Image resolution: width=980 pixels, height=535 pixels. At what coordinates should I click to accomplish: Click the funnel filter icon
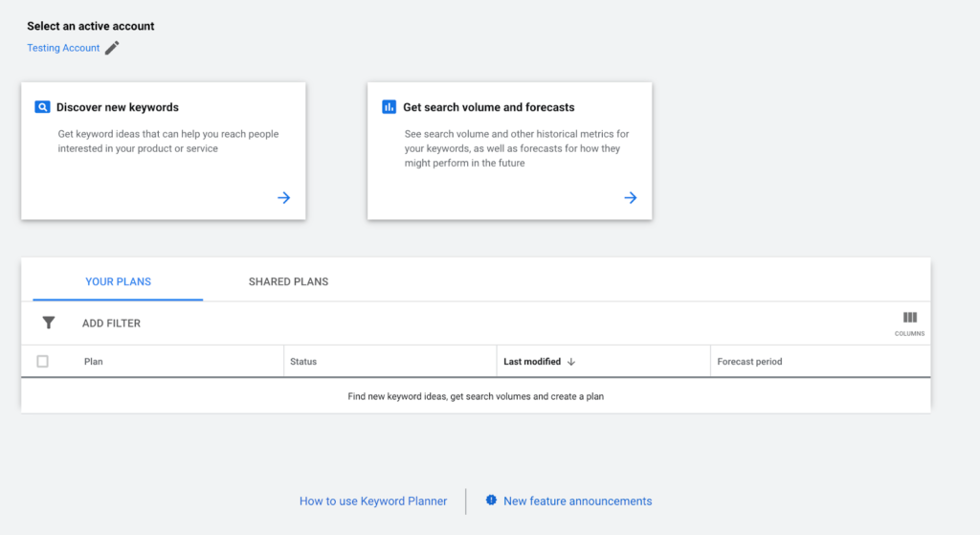click(49, 323)
